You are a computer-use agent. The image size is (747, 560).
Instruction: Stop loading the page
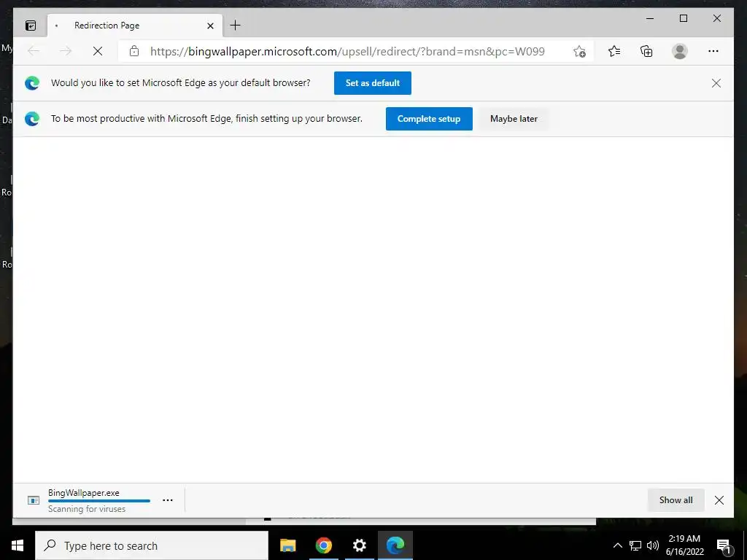pyautogui.click(x=98, y=51)
